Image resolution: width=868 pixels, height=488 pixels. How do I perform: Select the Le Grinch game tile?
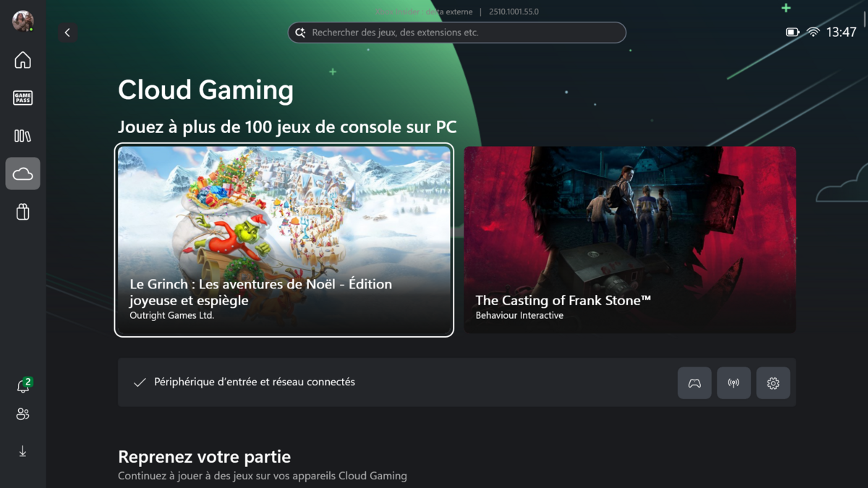coord(284,240)
